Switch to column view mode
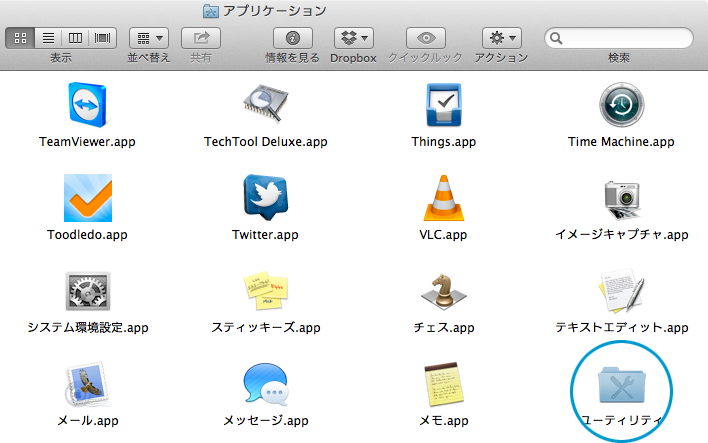708x443 pixels. pyautogui.click(x=75, y=38)
